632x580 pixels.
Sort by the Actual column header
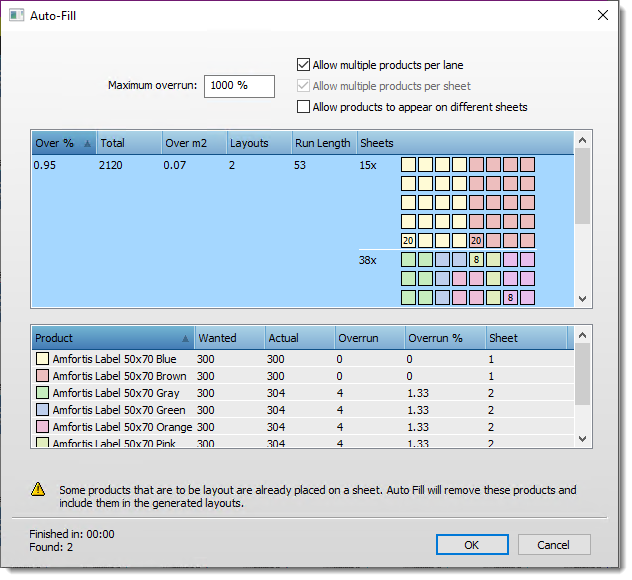tap(300, 338)
